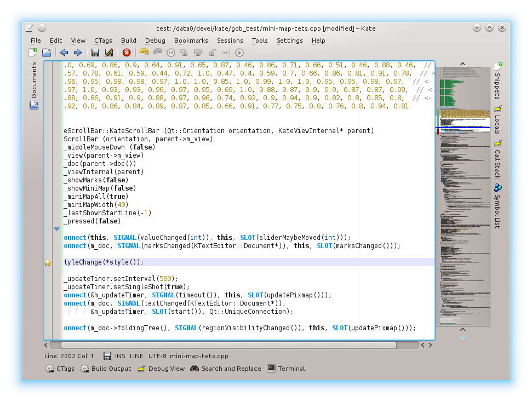This screenshot has height=402, width=532.
Task: Collapse code with the blue fold triangle
Action: 56,229
